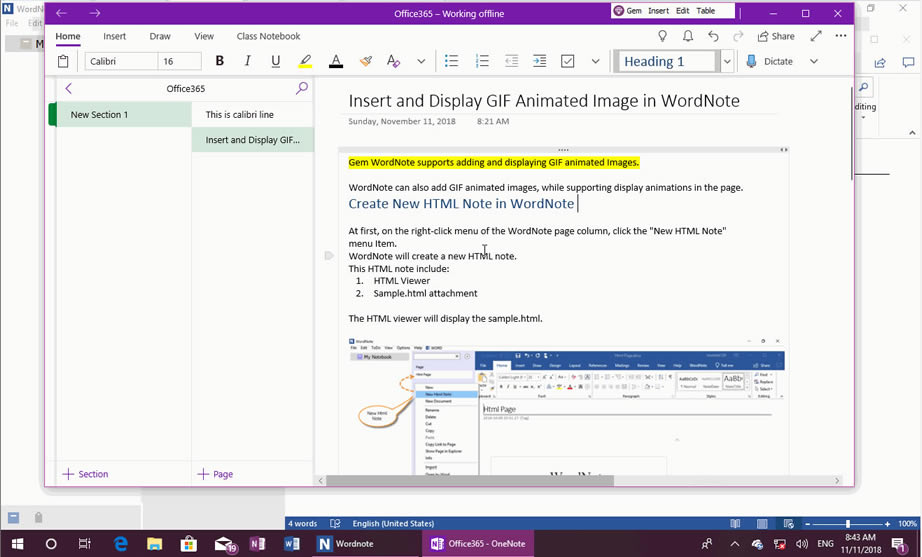The image size is (922, 557).
Task: Click the underline button
Action: [275, 61]
